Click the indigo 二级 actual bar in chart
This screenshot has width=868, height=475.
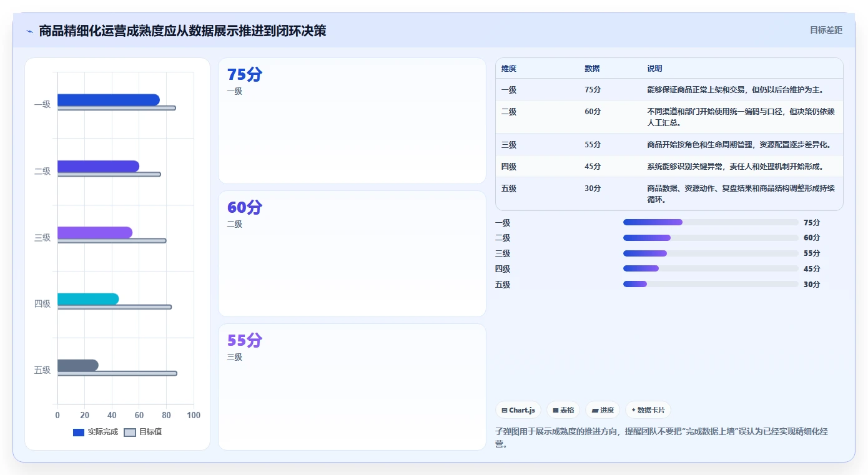98,166
